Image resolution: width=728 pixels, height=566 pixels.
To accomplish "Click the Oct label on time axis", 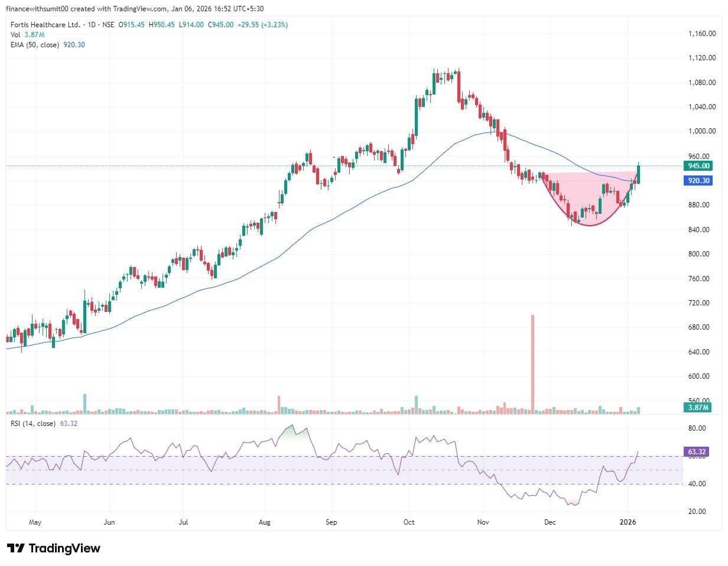I will click(408, 523).
